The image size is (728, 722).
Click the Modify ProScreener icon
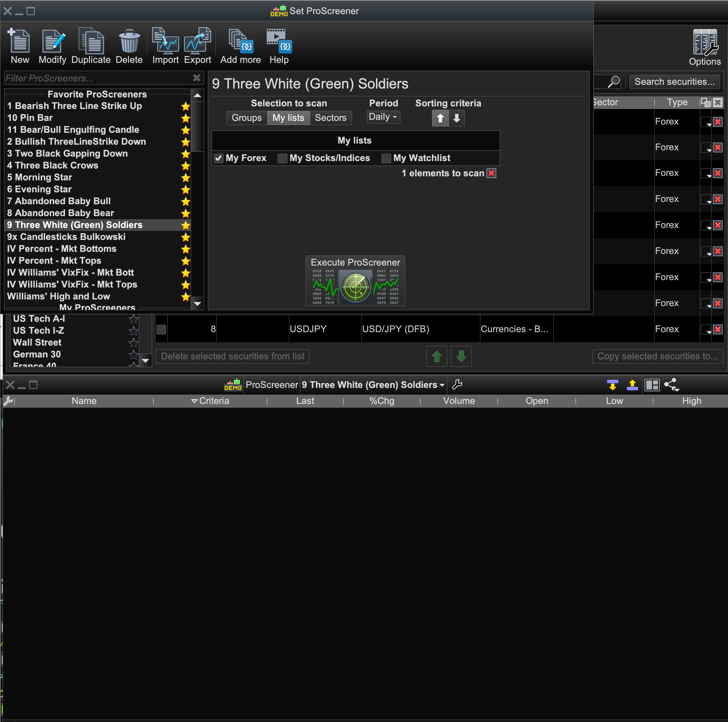click(x=52, y=41)
